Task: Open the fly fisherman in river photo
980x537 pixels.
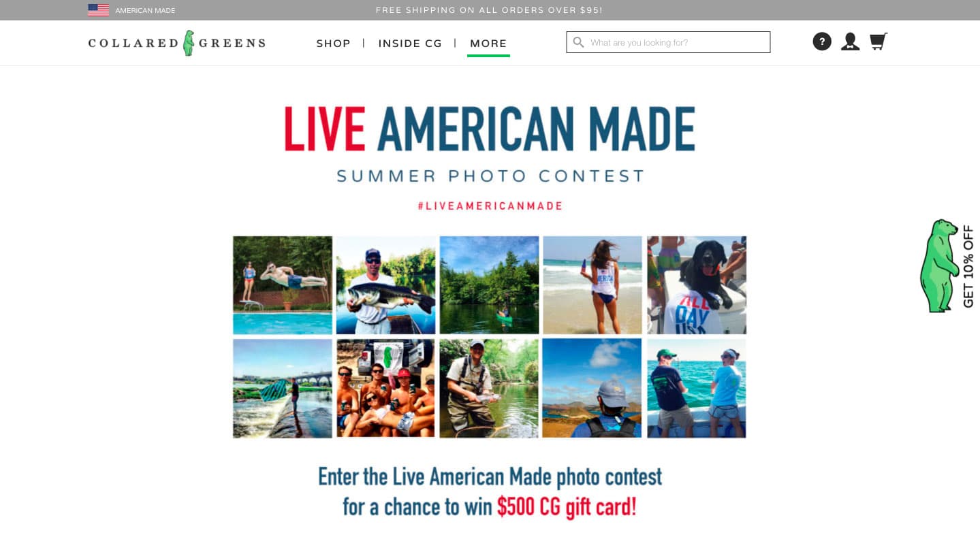Action: coord(489,388)
